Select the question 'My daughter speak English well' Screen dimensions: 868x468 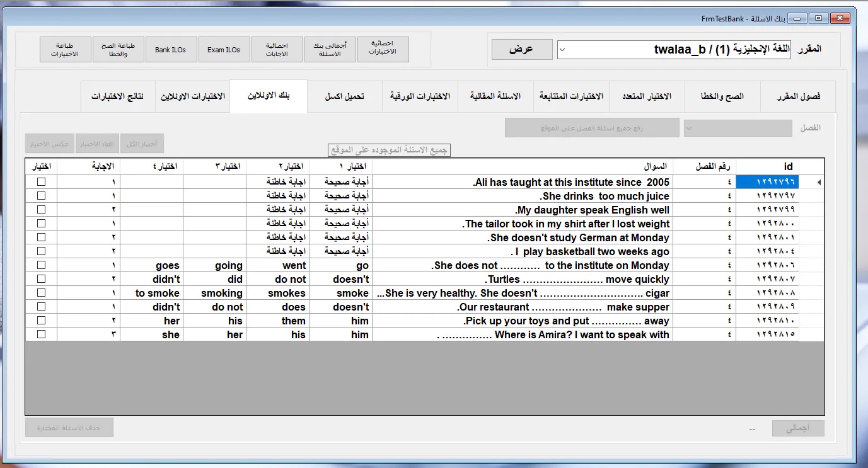[523, 210]
